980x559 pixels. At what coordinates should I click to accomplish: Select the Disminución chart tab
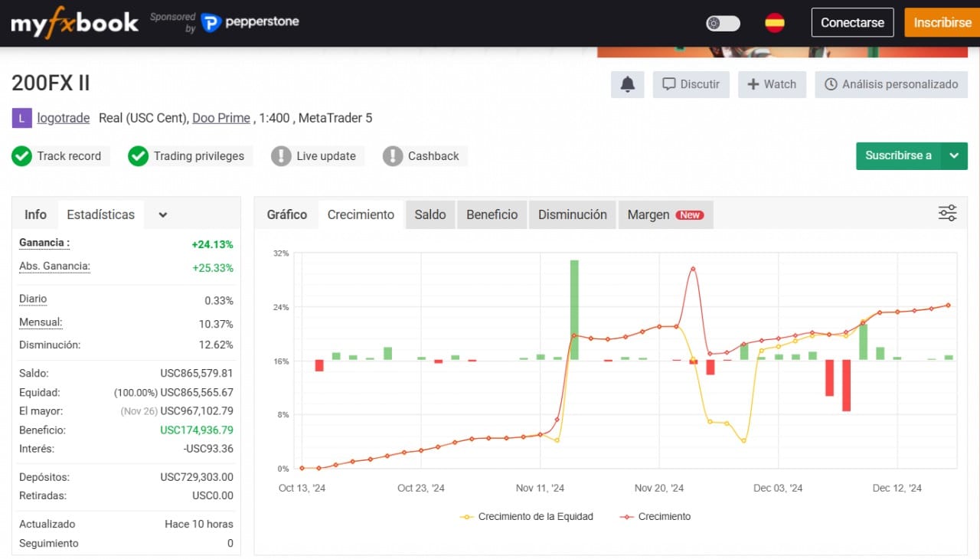pyautogui.click(x=572, y=215)
